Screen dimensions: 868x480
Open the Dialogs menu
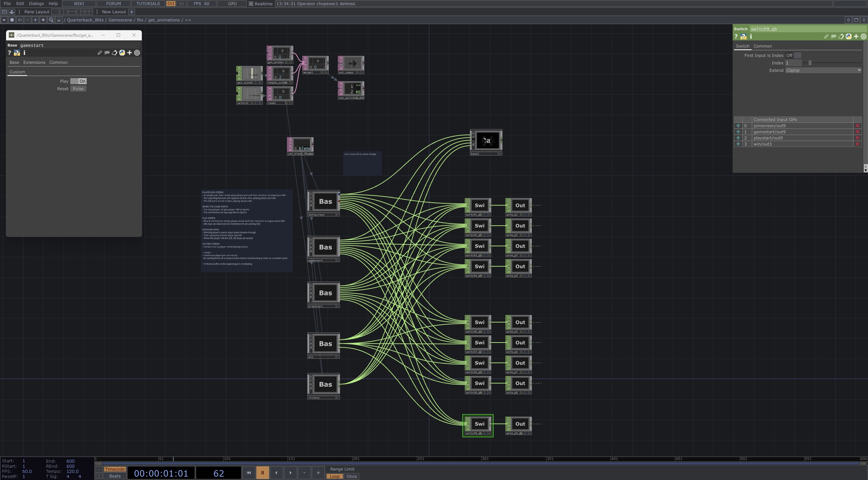[x=36, y=4]
